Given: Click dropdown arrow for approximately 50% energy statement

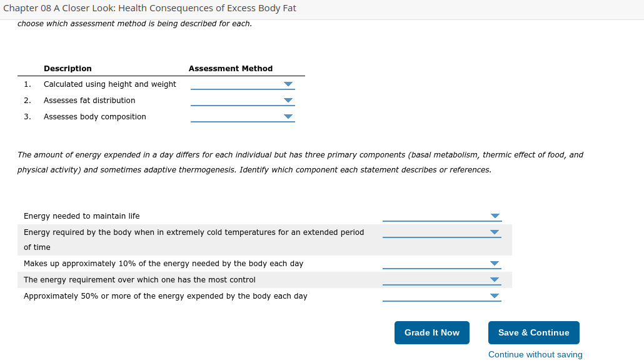Looking at the screenshot, I should point(495,296).
